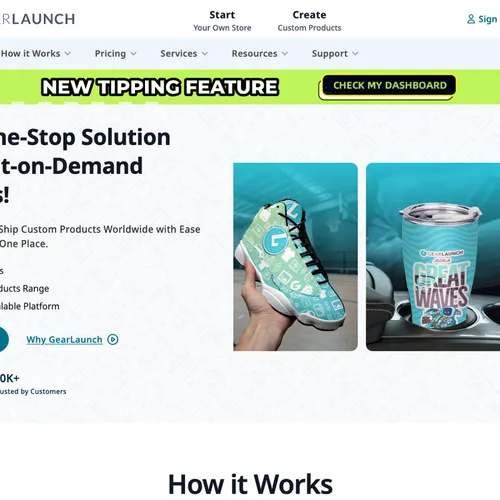
Task: Click the 'Trusted by Customers' text
Action: coord(33,391)
